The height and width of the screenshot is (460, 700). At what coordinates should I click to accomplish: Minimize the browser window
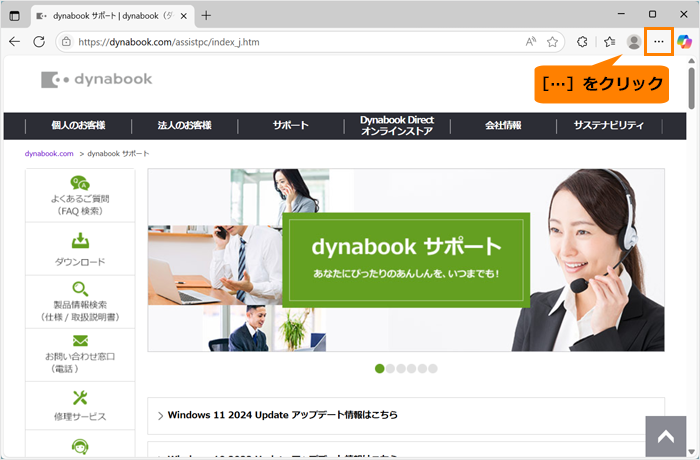click(x=621, y=14)
